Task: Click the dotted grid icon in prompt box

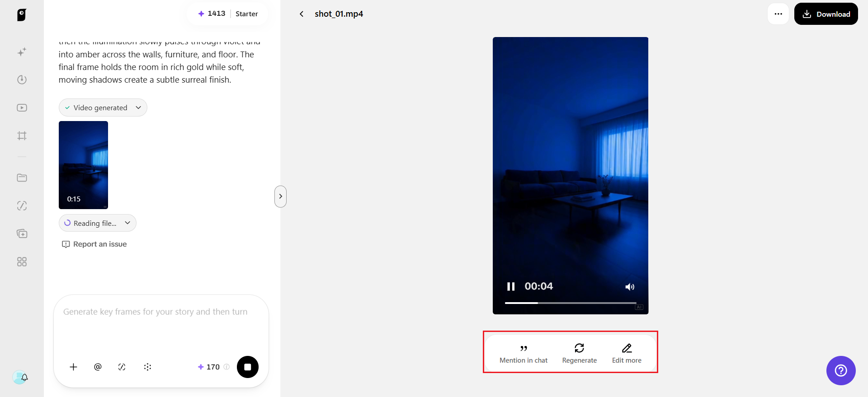Action: pyautogui.click(x=147, y=367)
